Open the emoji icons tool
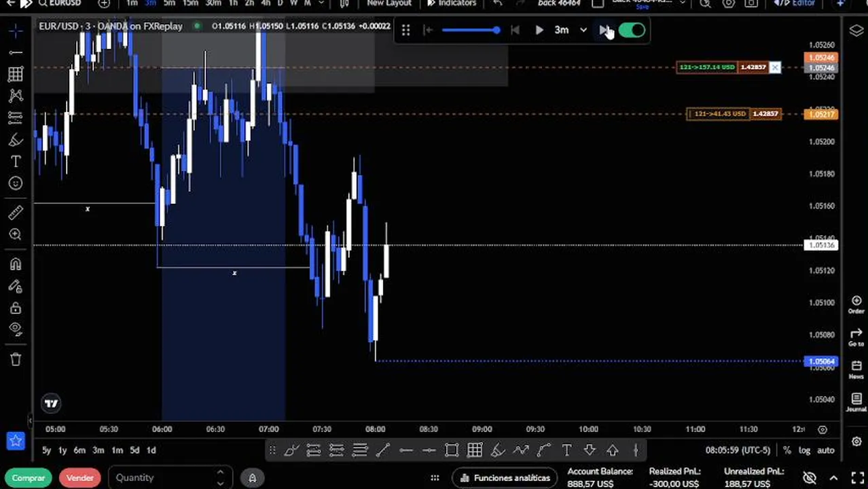 click(16, 183)
